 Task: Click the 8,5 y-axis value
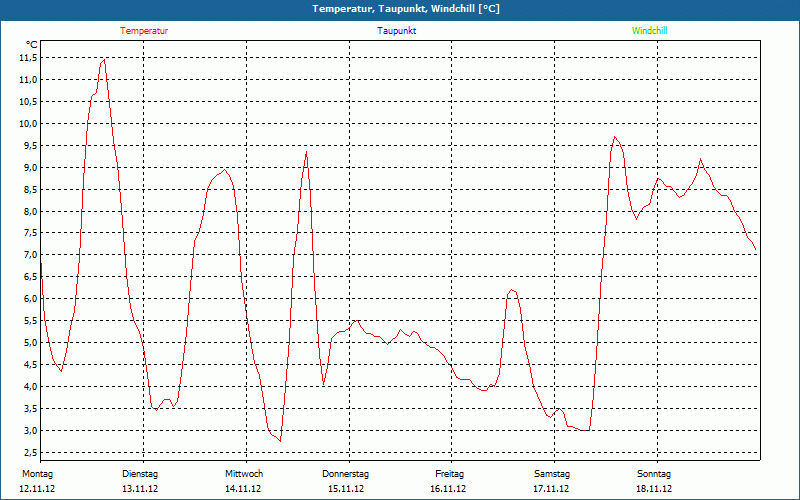pyautogui.click(x=30, y=189)
